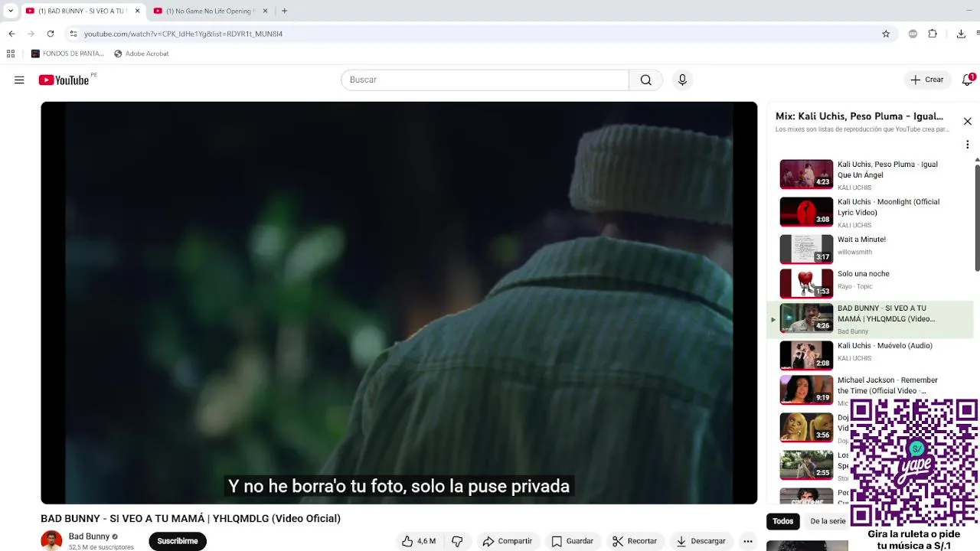980x551 pixels.
Task: Open the Mix playlist options menu
Action: click(x=967, y=145)
